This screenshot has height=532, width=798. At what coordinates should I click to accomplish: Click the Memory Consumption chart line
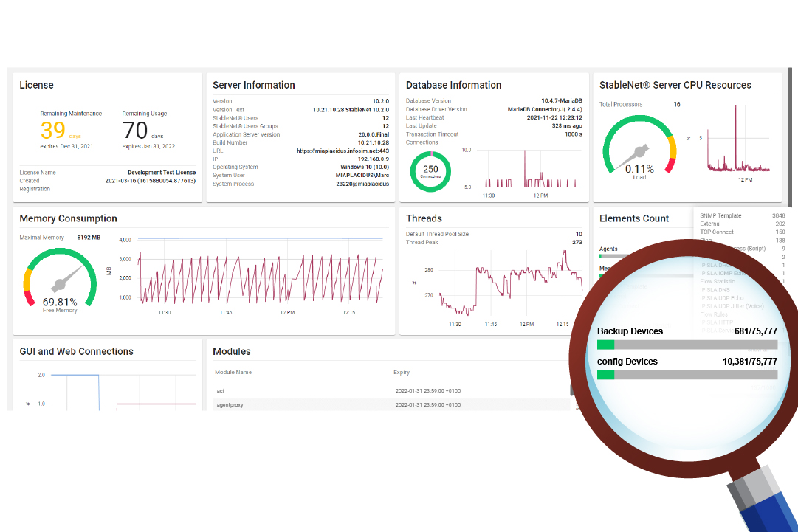[261, 277]
